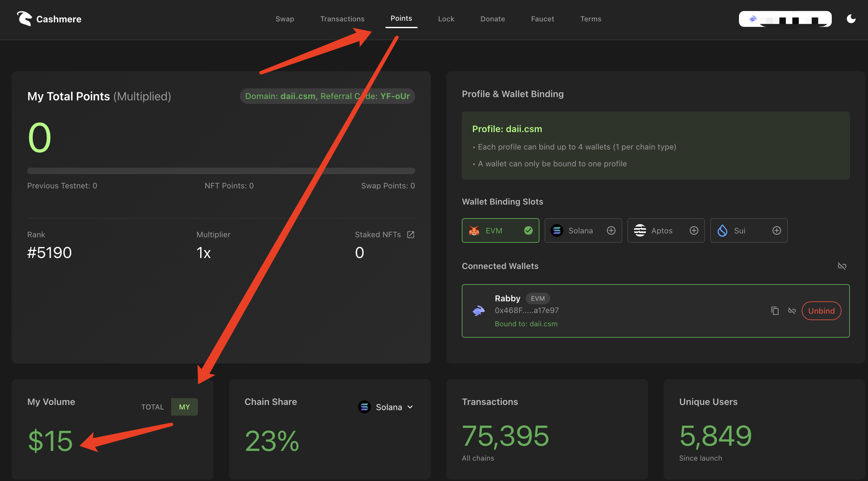Open the Swap tab
Screen dimensions: 868x481
point(285,19)
